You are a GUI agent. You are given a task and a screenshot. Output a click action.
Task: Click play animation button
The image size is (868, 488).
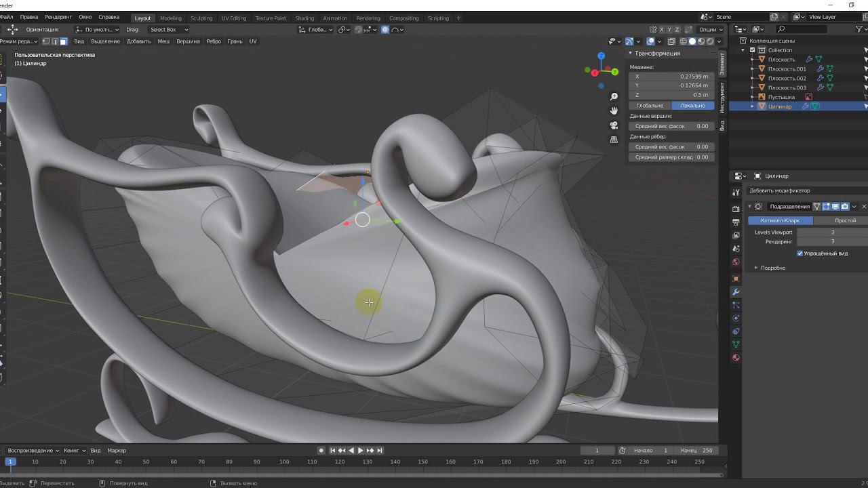(361, 451)
